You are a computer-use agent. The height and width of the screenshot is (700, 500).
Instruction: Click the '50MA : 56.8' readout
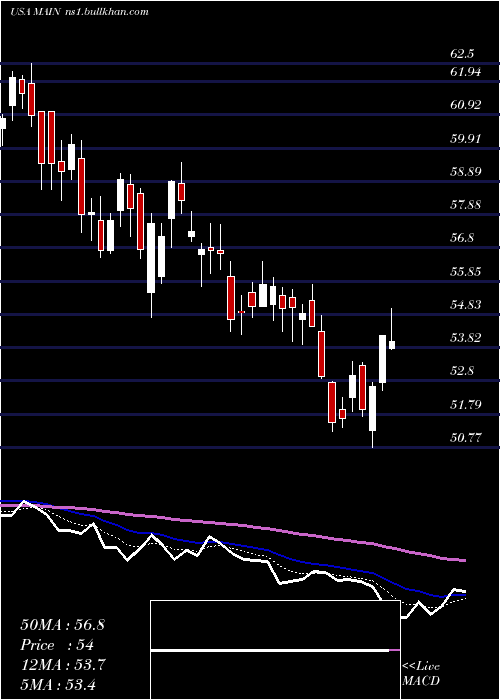coord(62,625)
